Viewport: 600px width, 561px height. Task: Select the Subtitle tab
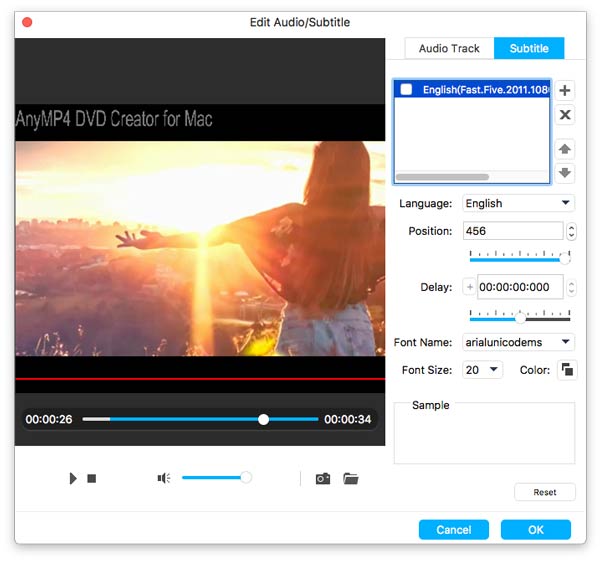[x=529, y=48]
